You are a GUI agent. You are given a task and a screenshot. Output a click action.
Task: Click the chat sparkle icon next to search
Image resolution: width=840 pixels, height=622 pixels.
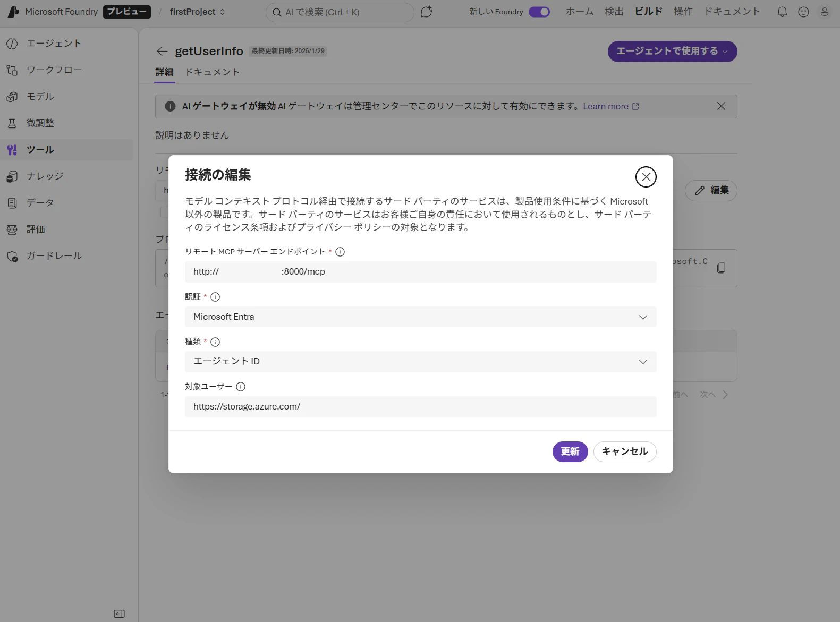(x=427, y=12)
